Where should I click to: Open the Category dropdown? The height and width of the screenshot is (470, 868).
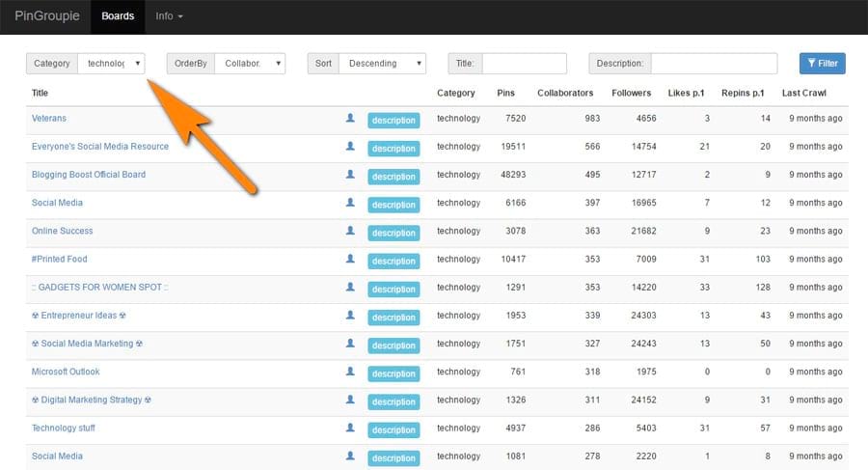point(112,64)
